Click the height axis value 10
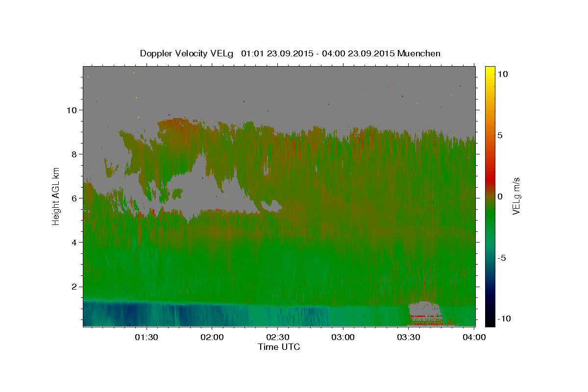 [x=71, y=110]
